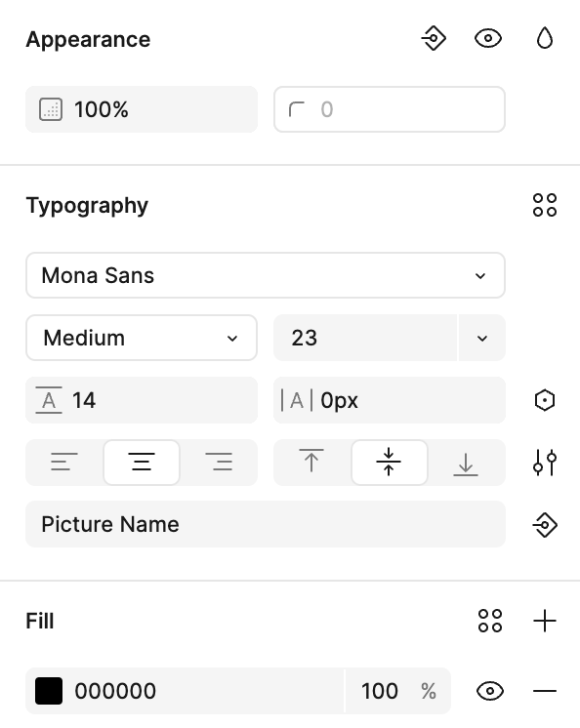Image resolution: width=580 pixels, height=728 pixels.
Task: Align text to bottom
Action: [466, 463]
